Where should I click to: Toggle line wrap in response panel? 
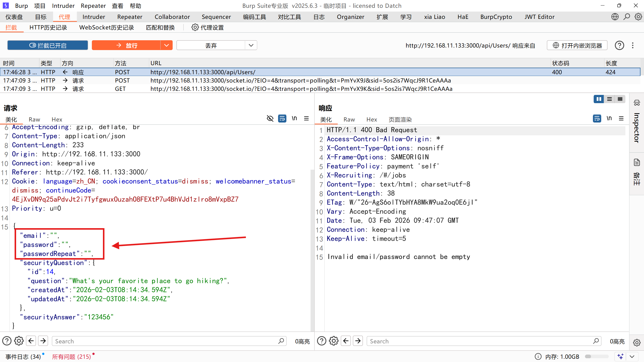pos(597,118)
